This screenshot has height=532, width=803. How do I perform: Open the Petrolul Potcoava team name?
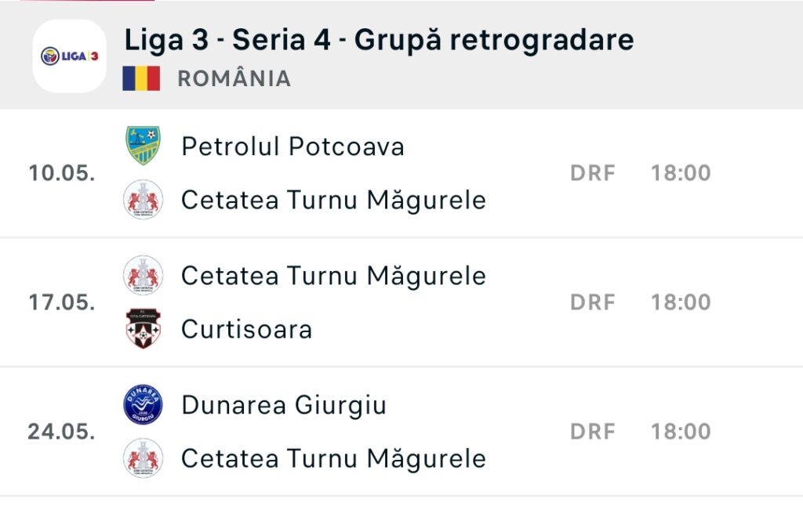pos(293,147)
